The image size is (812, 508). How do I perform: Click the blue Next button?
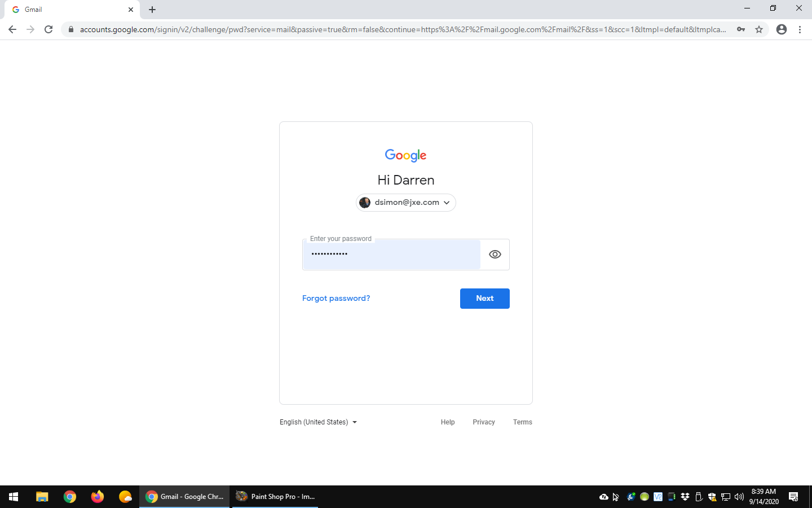(x=485, y=299)
